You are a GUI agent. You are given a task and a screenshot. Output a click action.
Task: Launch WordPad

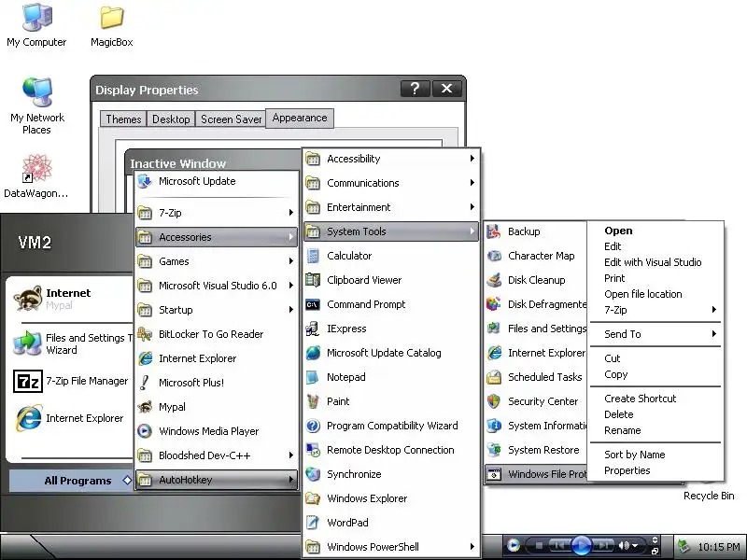coord(390,523)
